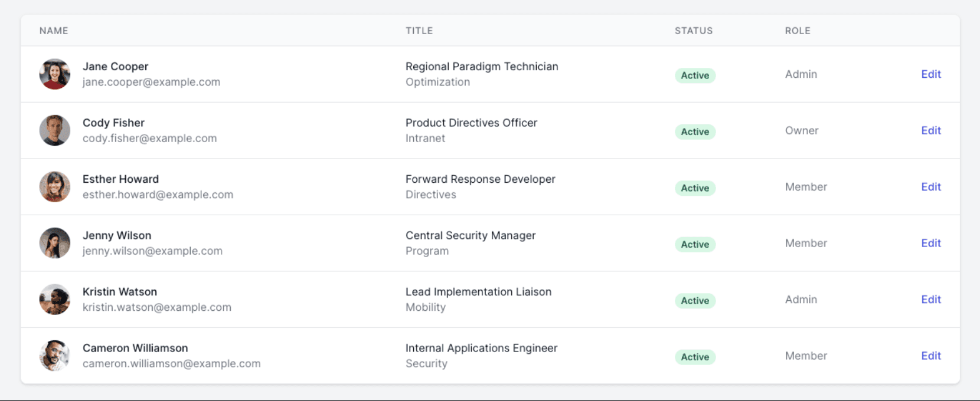Edit Jane Cooper's record
The width and height of the screenshot is (980, 401).
(x=930, y=74)
